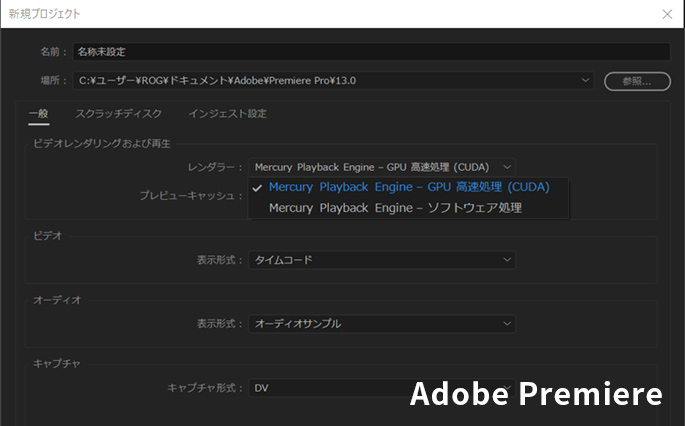
Task: Open the インジェスト設定 tab
Action: click(228, 114)
